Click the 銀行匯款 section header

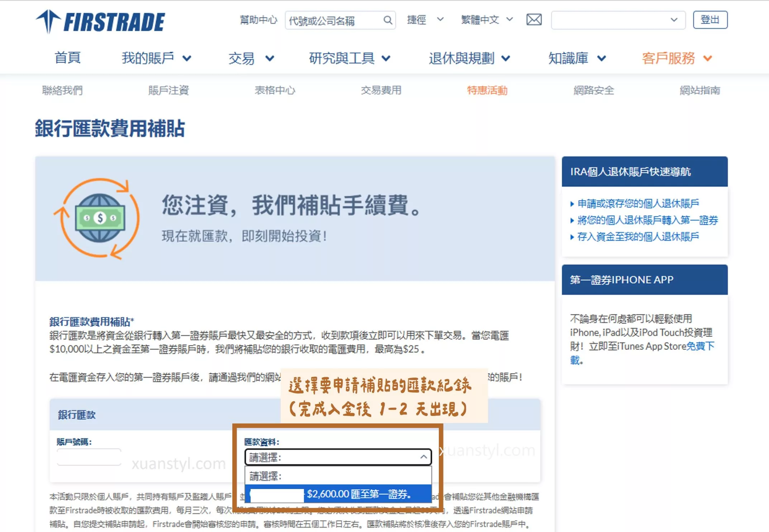click(77, 415)
